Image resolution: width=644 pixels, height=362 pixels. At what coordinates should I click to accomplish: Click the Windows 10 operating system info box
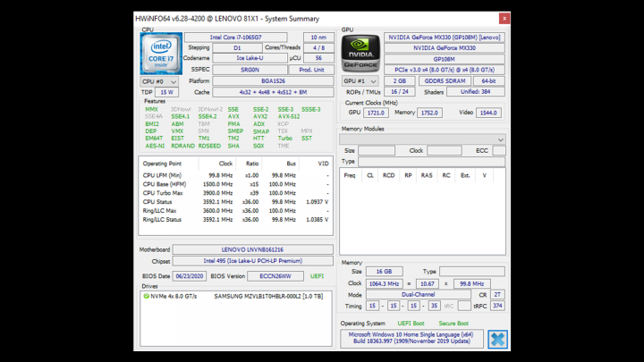(x=411, y=339)
